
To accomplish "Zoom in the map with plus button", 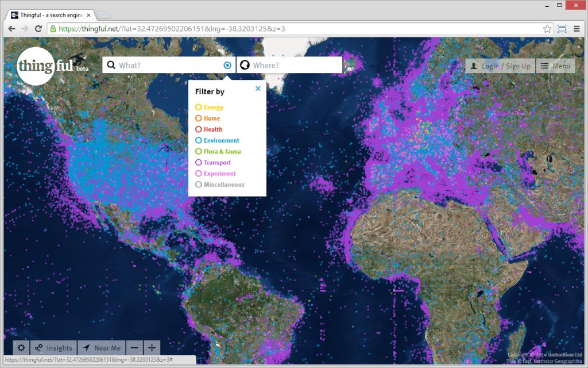I will point(152,348).
